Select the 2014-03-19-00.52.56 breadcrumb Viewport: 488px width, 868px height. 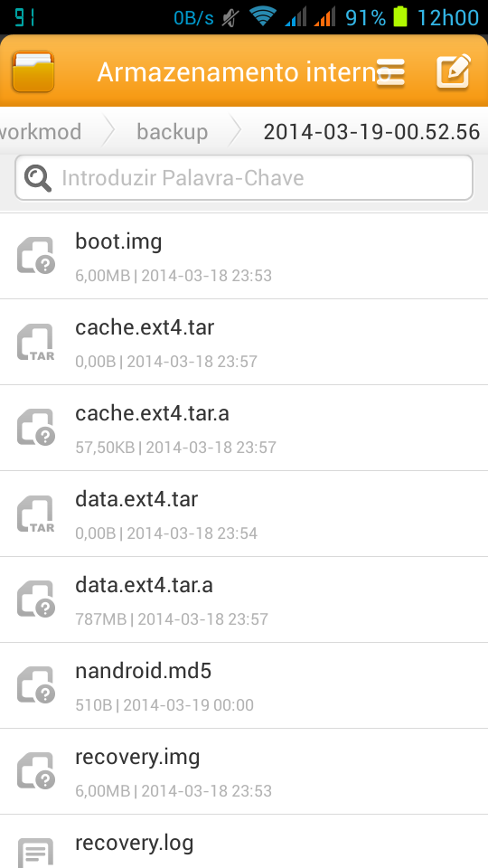click(371, 132)
